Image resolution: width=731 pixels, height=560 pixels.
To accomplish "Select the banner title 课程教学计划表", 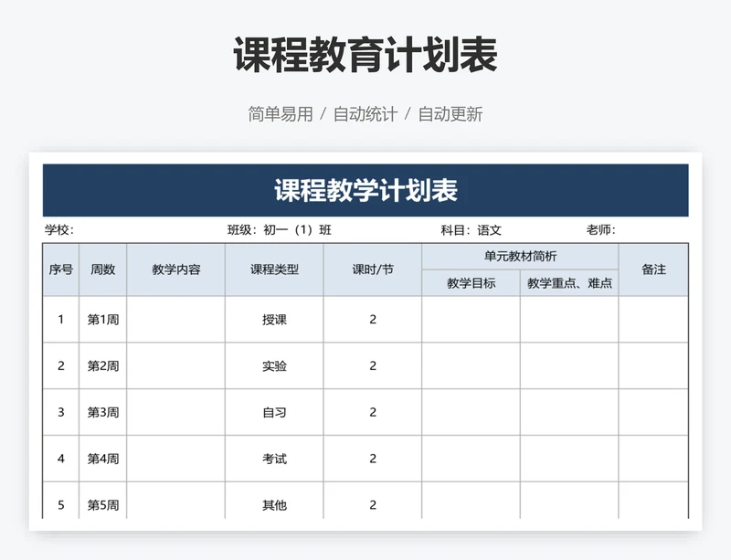I will (x=365, y=190).
